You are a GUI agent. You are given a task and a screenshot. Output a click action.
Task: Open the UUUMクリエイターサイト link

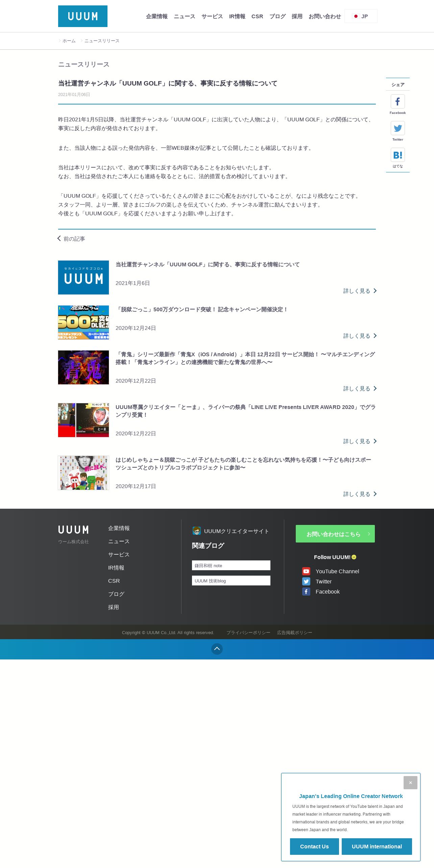click(x=236, y=531)
